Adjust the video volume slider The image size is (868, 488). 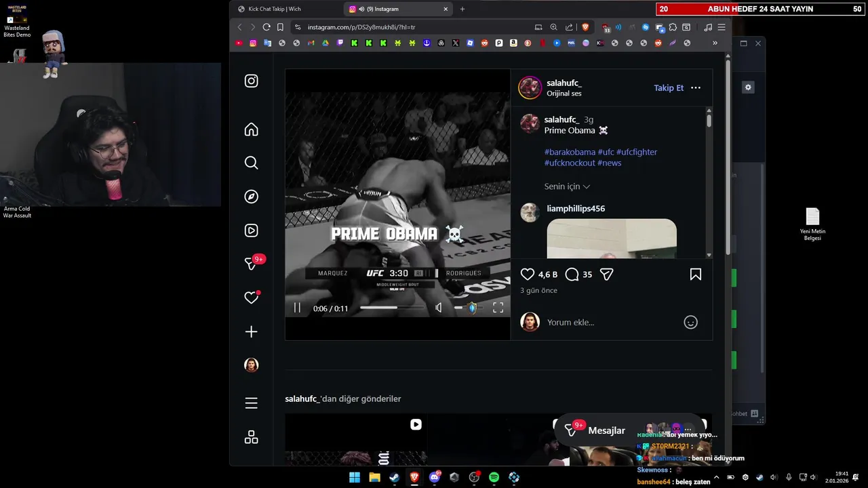pyautogui.click(x=467, y=308)
